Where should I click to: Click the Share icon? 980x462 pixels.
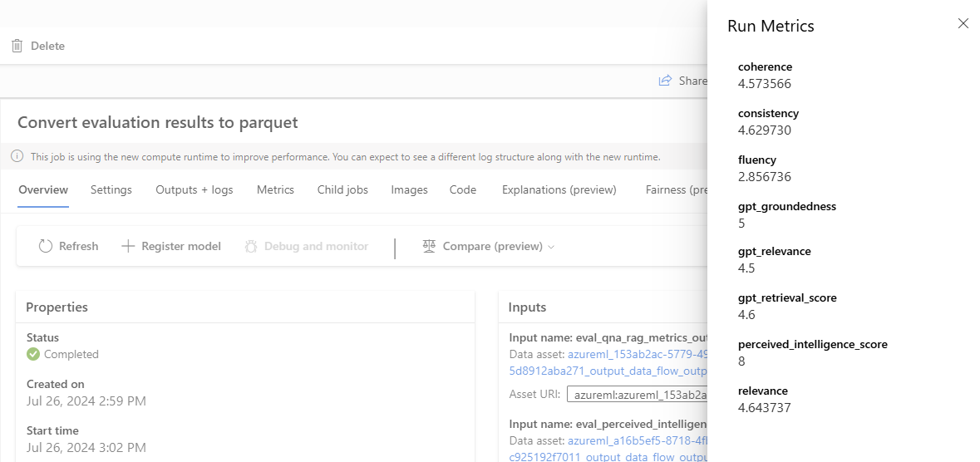(665, 81)
